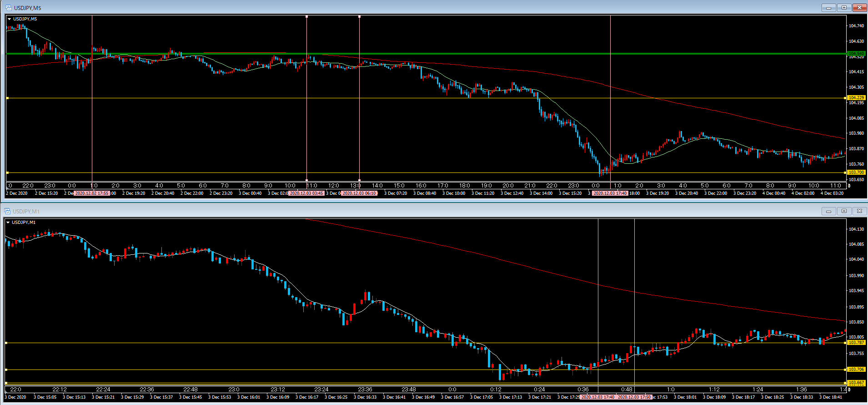
Task: Click the yellow 104.229 price level tag
Action: (x=856, y=98)
